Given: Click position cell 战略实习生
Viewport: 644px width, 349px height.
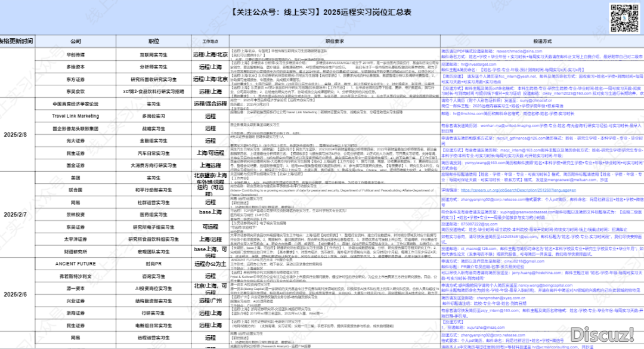Looking at the screenshot, I should [x=154, y=129].
